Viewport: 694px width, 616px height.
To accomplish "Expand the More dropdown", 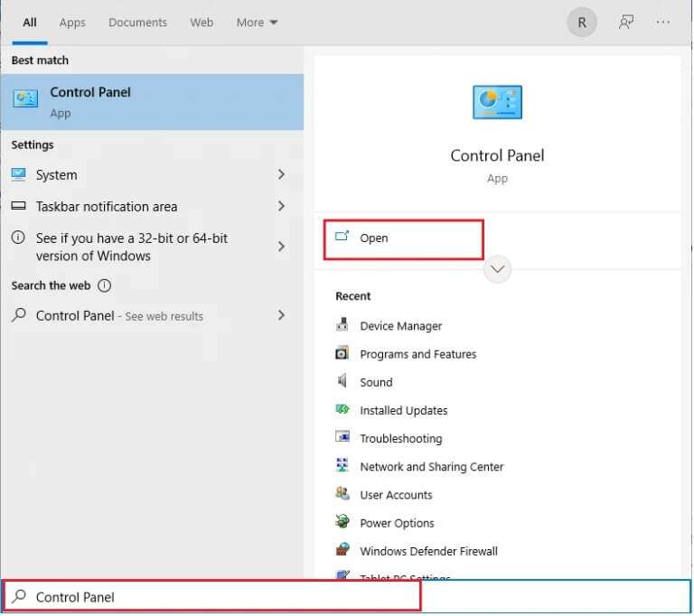I will (x=257, y=22).
